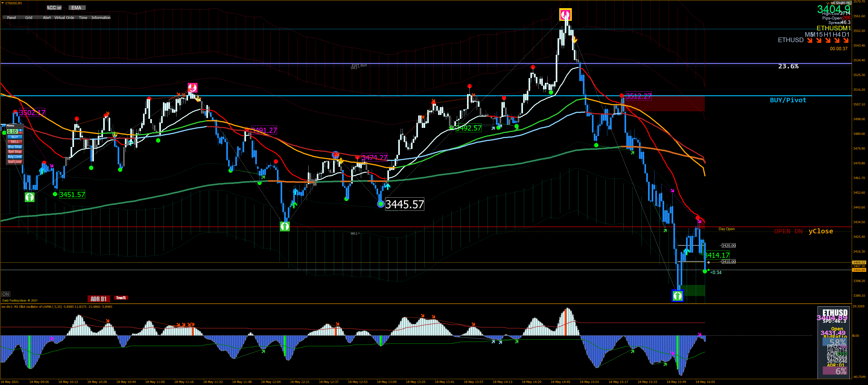Place a Buy Stop order
The height and width of the screenshot is (385, 868).
(x=15, y=147)
